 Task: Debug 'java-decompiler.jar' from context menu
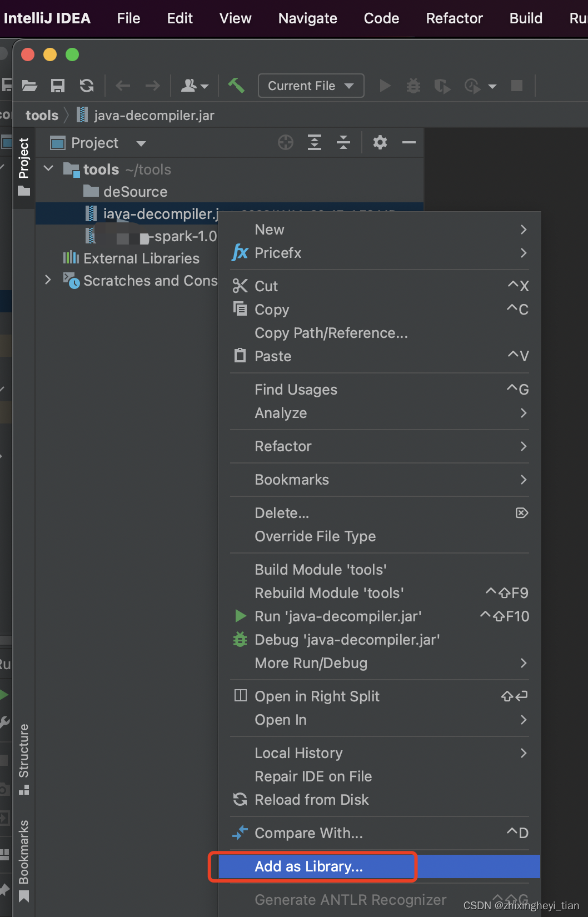(379, 640)
